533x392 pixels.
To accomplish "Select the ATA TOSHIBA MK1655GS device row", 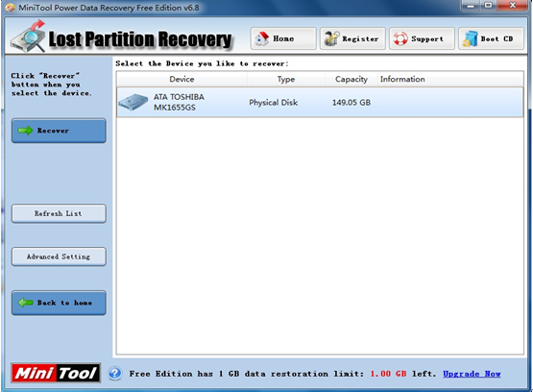I will coord(320,103).
